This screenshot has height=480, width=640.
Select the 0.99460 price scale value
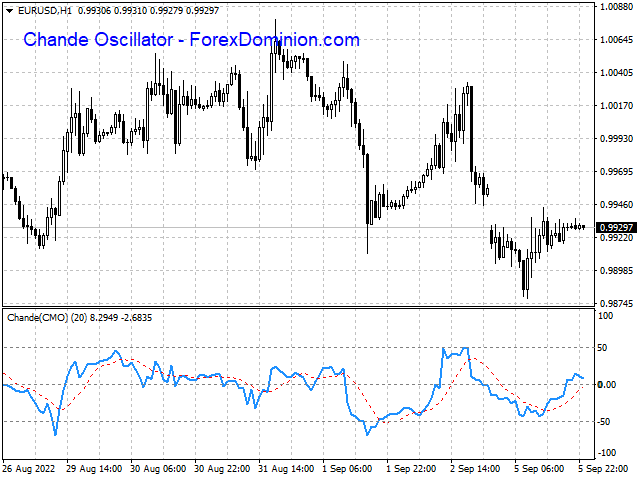616,204
